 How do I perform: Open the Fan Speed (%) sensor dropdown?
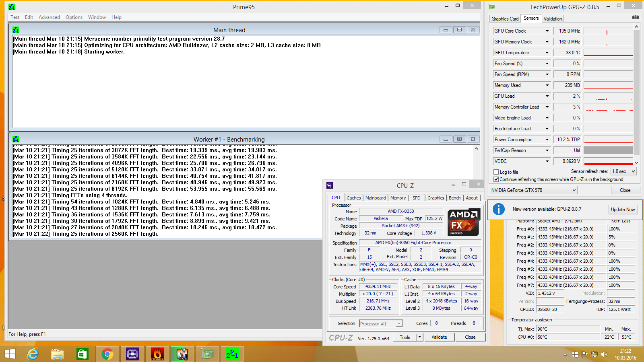tap(547, 64)
